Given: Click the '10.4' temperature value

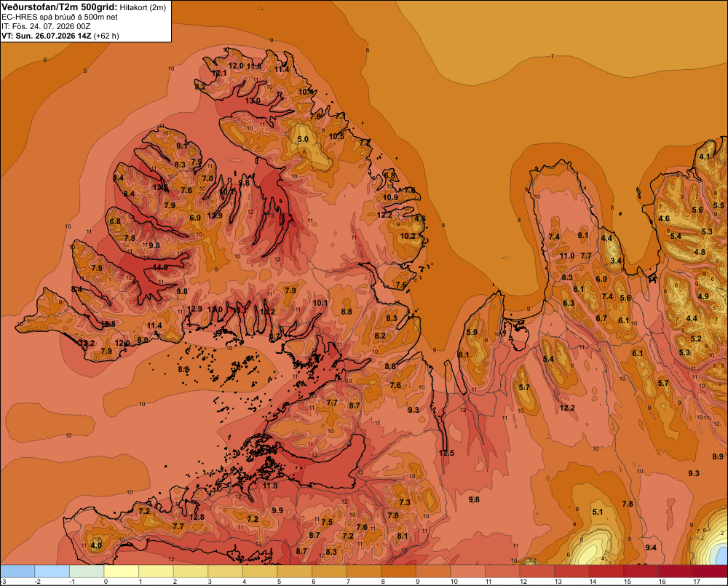Looking at the screenshot, I should pyautogui.click(x=306, y=92).
